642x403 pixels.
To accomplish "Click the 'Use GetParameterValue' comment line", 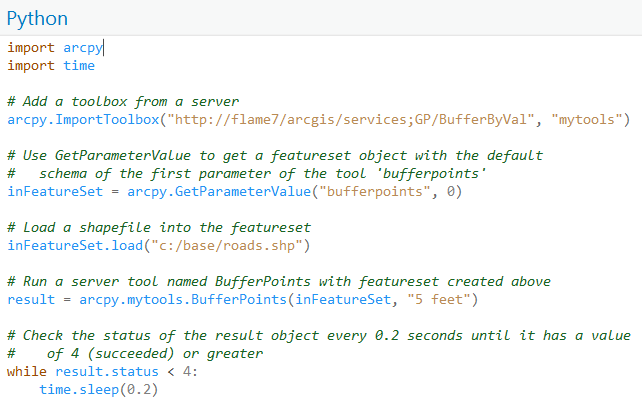I will pyautogui.click(x=275, y=155).
